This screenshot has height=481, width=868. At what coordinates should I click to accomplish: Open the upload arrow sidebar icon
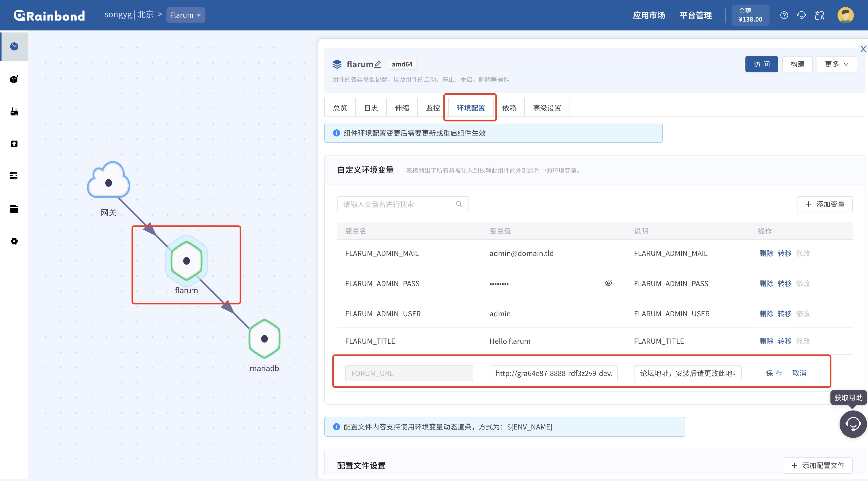tap(14, 144)
